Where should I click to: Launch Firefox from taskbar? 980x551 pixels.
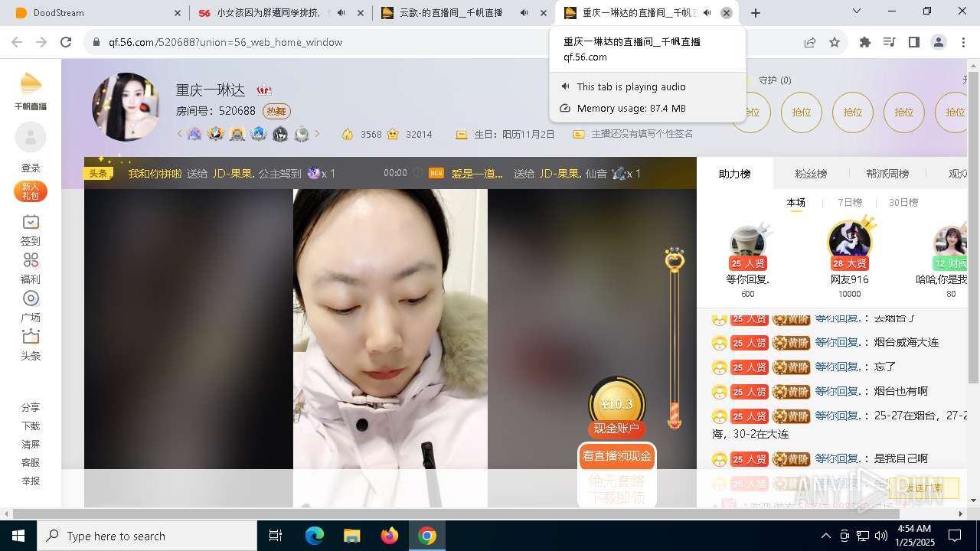390,536
